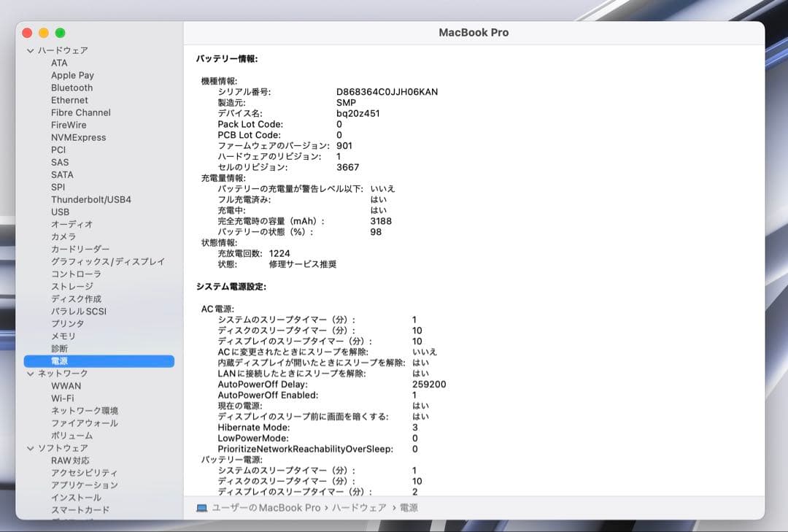
Task: Collapse the ハードウェア section triangle
Action: (x=30, y=50)
